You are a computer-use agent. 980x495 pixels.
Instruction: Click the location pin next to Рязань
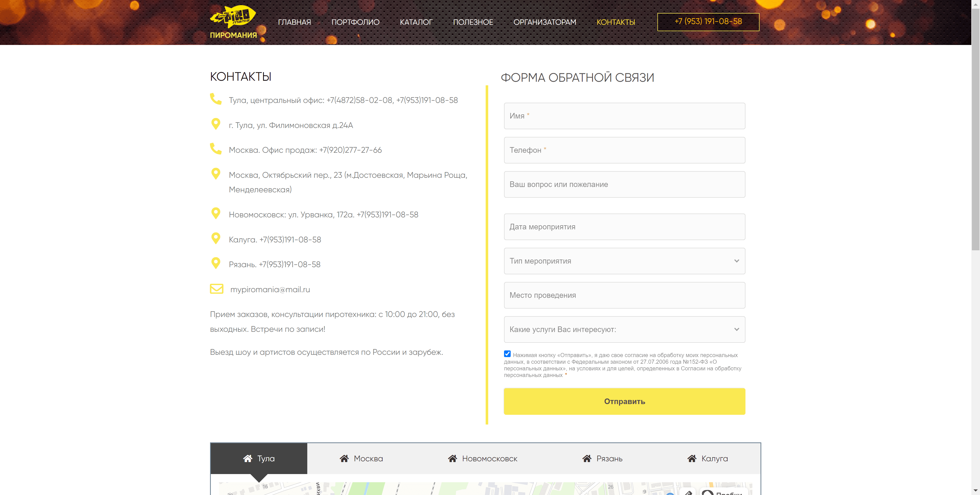(x=216, y=263)
